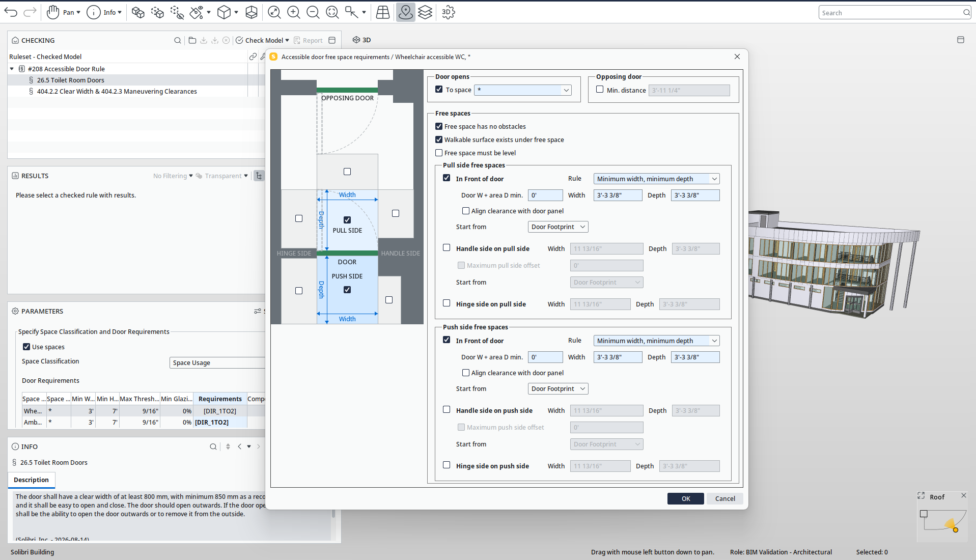Viewport: 976px width, 560px height.
Task: Check the push side box in door diagram
Action: pyautogui.click(x=347, y=290)
